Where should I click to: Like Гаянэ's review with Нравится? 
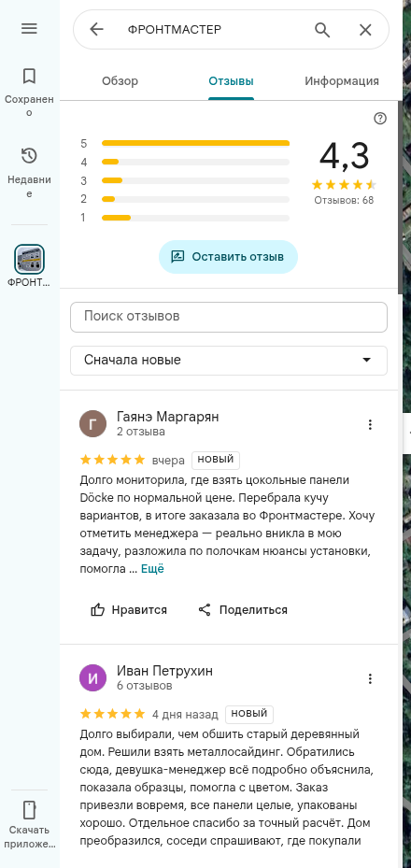129,610
